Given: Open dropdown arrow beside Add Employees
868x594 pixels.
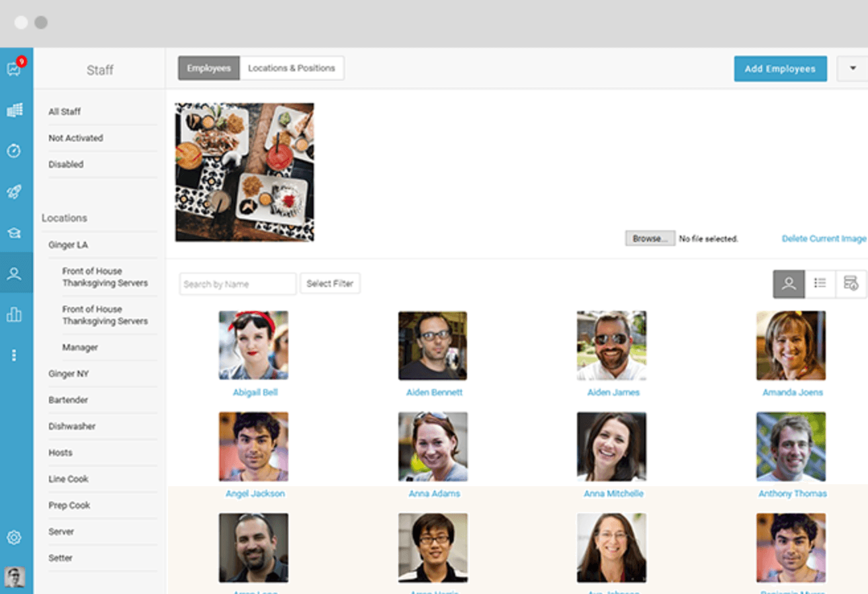Looking at the screenshot, I should pos(852,69).
